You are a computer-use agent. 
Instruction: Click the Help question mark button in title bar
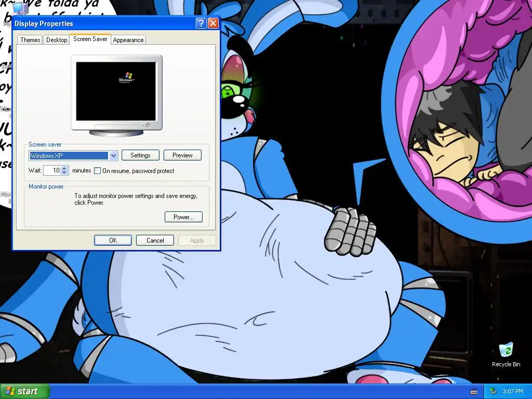point(201,23)
